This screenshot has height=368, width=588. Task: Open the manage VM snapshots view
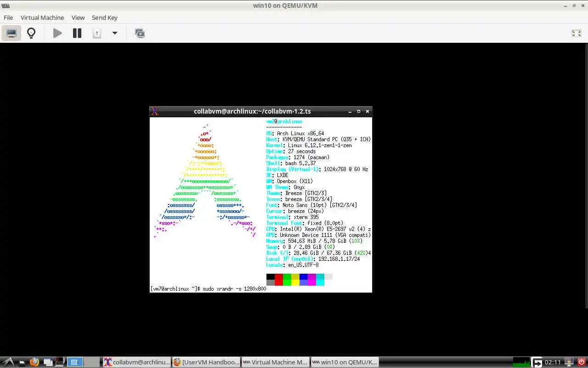(140, 33)
